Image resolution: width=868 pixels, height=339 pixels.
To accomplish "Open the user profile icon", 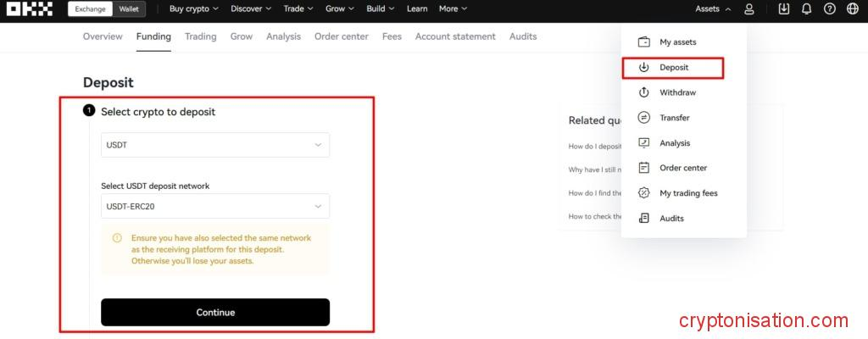I will tap(748, 9).
